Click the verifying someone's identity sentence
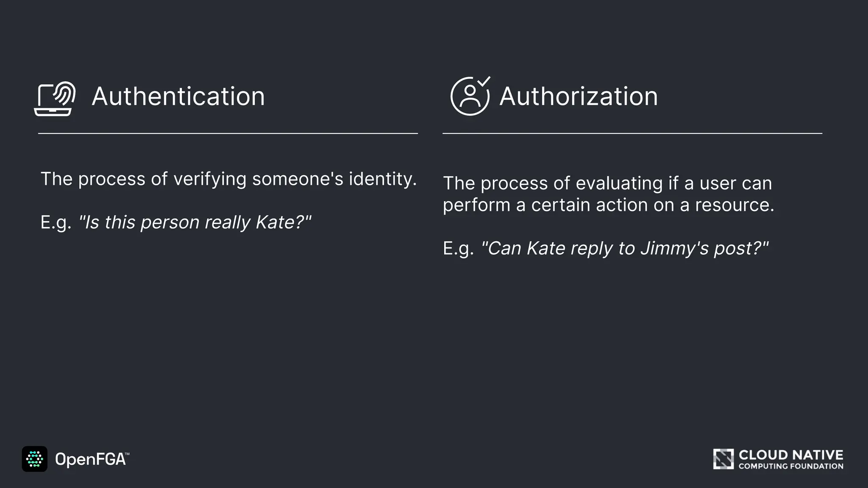Image resolution: width=868 pixels, height=488 pixels. point(228,179)
